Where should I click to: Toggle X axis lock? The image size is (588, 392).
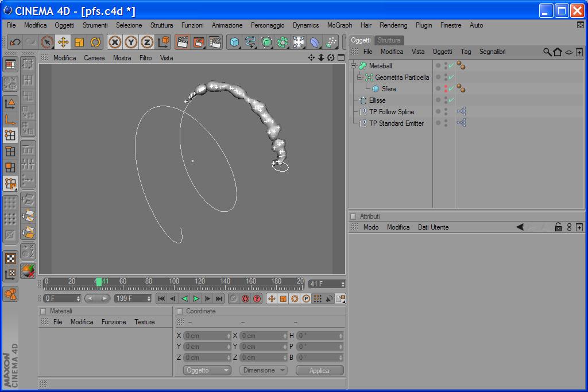(x=115, y=42)
